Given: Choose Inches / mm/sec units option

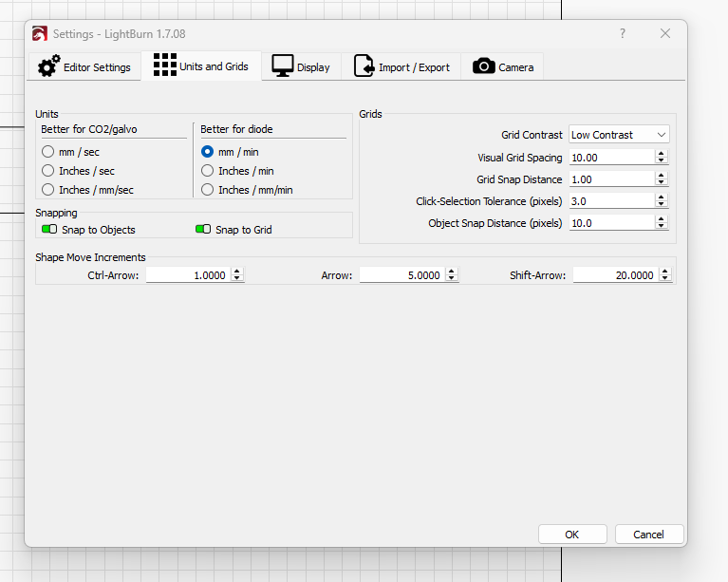Looking at the screenshot, I should [x=48, y=190].
